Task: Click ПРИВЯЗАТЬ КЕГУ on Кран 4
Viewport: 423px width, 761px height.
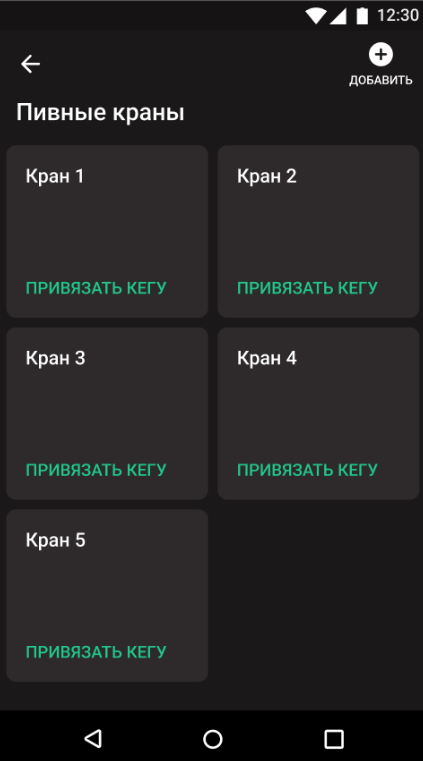Action: coord(307,470)
